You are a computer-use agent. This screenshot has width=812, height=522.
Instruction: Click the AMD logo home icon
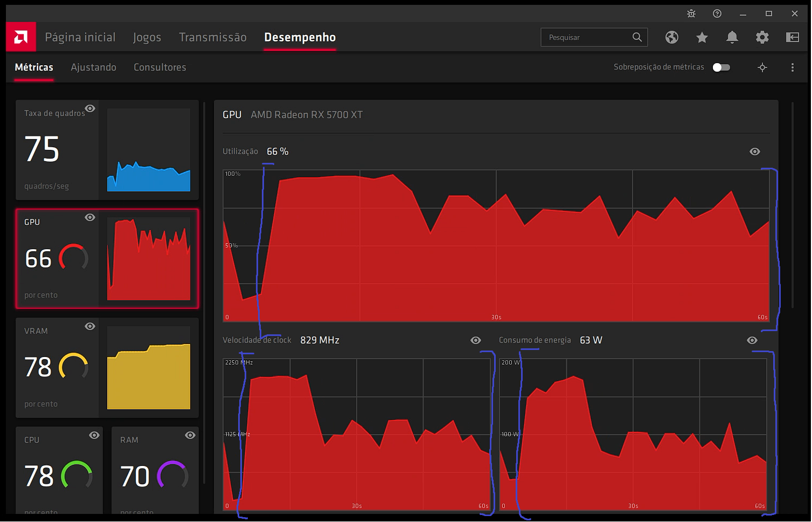click(x=21, y=37)
